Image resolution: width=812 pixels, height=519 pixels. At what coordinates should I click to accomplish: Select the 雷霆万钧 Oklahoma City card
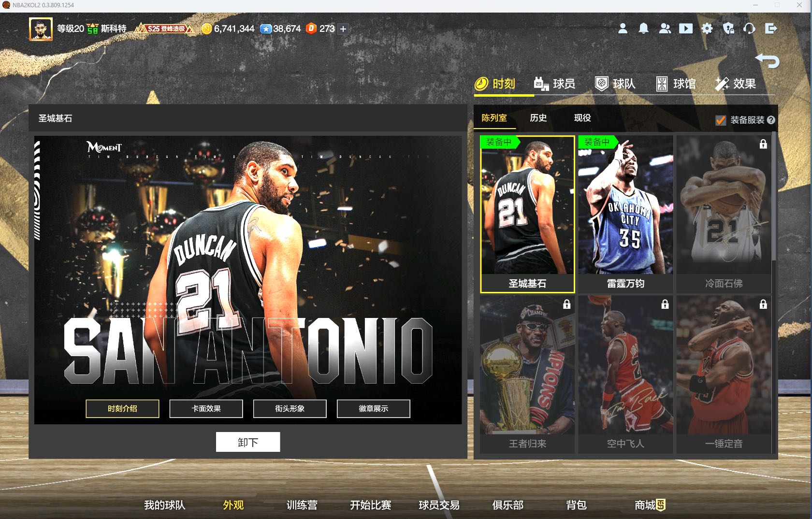point(625,214)
